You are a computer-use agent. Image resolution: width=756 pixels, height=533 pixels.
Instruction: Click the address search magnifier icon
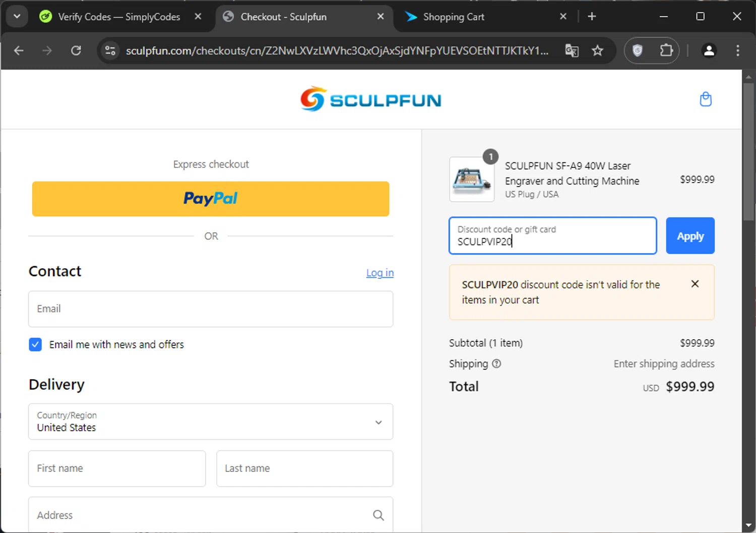(x=379, y=515)
